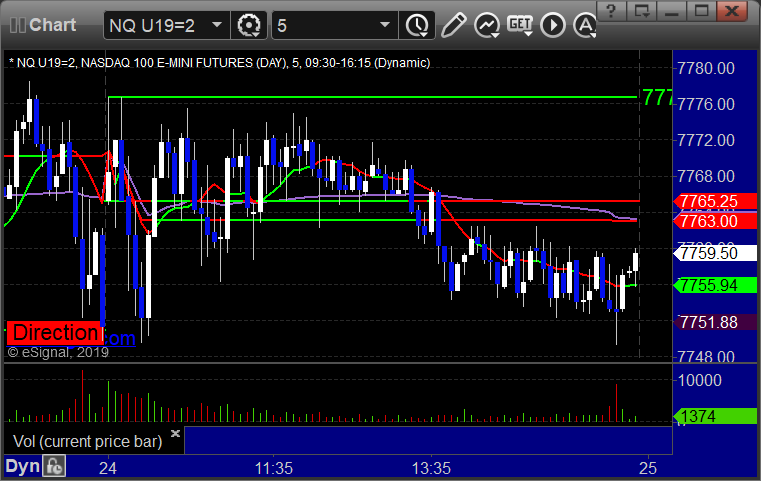Click the chart window grip icon
761x481 pixels.
(x=17, y=25)
